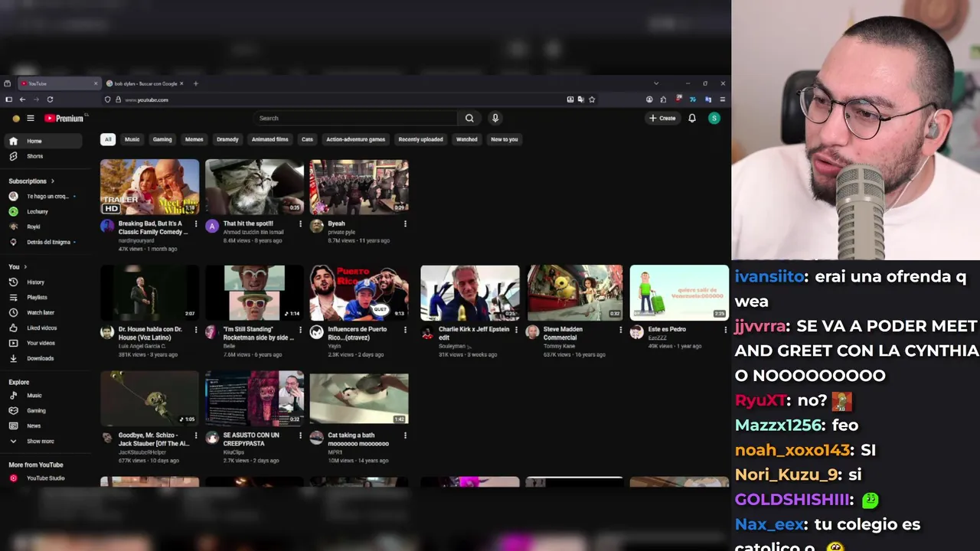Open SE ASUSTO CON UN CREEPYPASTA video title
The image size is (980, 551).
(251, 439)
